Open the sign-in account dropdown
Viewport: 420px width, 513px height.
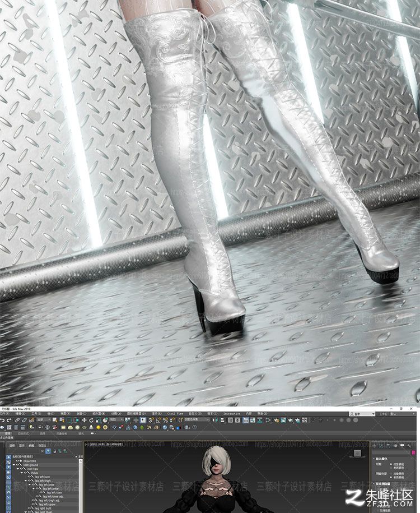tap(362, 414)
